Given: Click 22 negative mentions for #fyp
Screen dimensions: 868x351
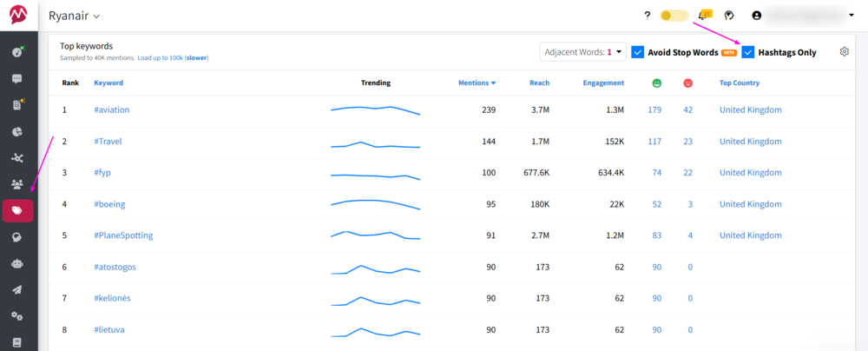Looking at the screenshot, I should pos(688,172).
